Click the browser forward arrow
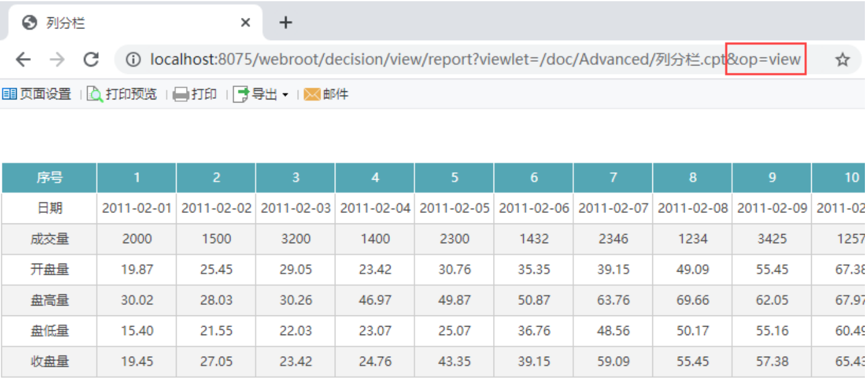 point(57,59)
